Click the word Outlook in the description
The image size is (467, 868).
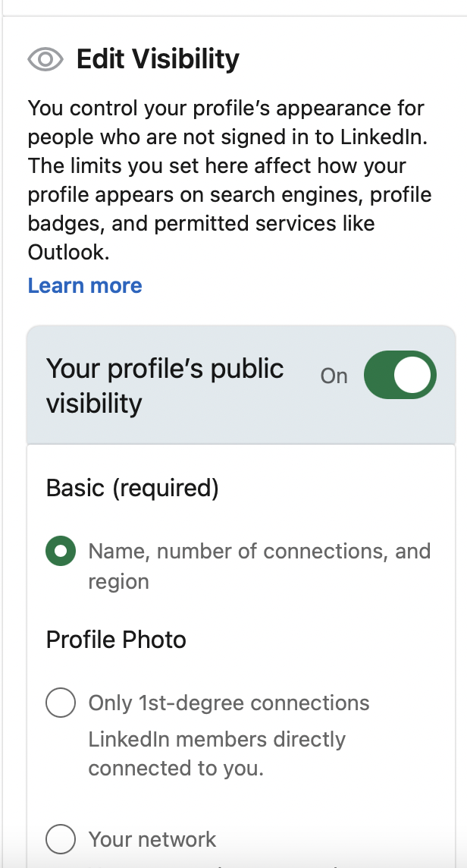(68, 253)
